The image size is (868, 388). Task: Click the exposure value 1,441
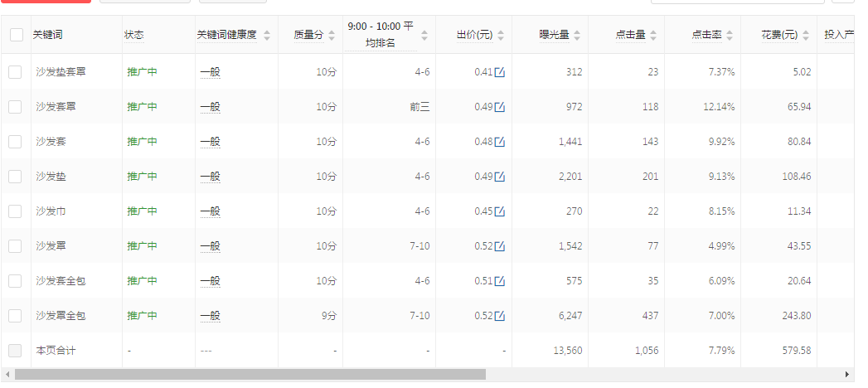click(x=570, y=142)
